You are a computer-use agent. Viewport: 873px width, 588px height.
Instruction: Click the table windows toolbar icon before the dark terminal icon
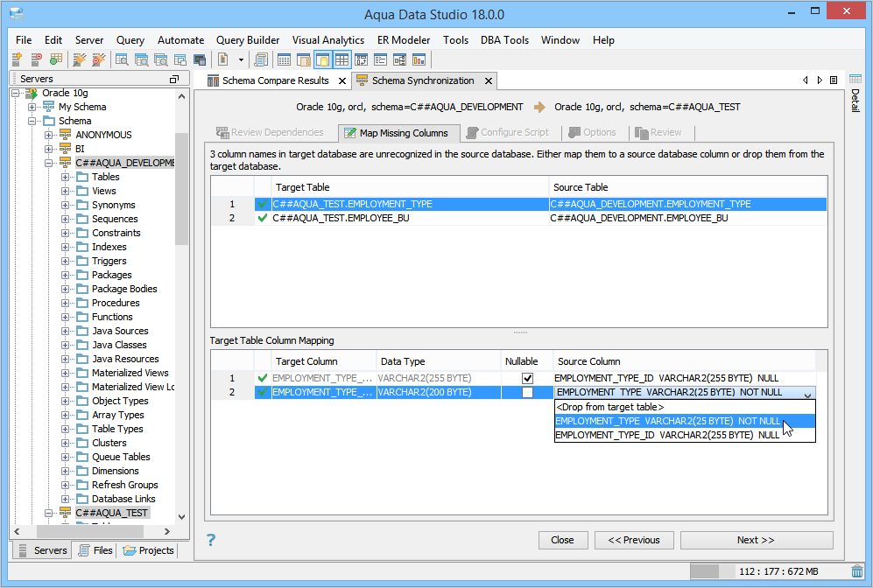coord(180,59)
